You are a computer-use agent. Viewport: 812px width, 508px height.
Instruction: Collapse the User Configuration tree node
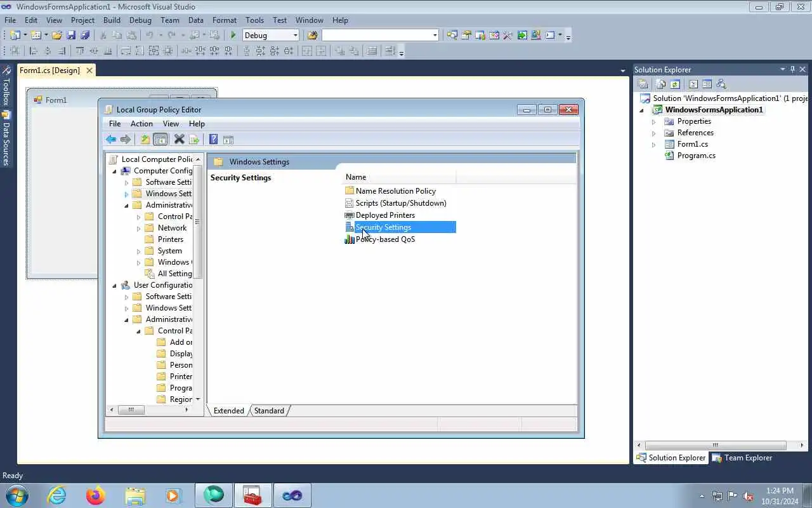(115, 285)
